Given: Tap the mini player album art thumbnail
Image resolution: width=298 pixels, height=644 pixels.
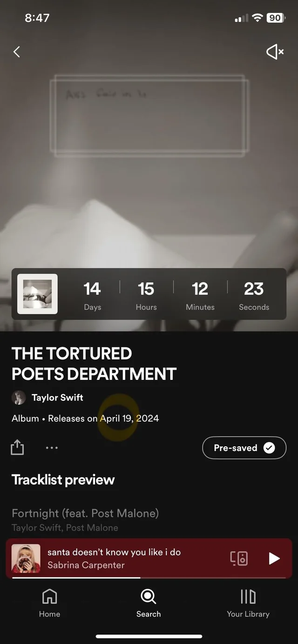Looking at the screenshot, I should pyautogui.click(x=26, y=558).
